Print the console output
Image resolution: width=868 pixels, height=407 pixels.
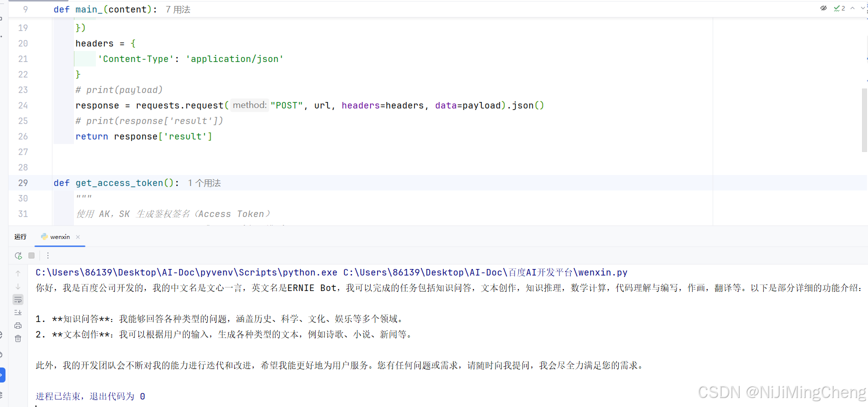pyautogui.click(x=18, y=325)
